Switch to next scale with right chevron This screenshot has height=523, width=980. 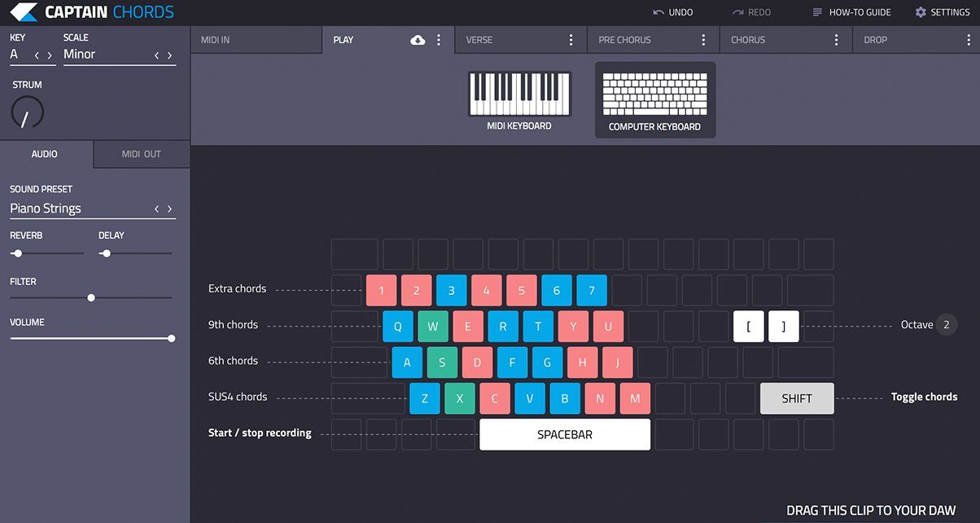(x=169, y=55)
